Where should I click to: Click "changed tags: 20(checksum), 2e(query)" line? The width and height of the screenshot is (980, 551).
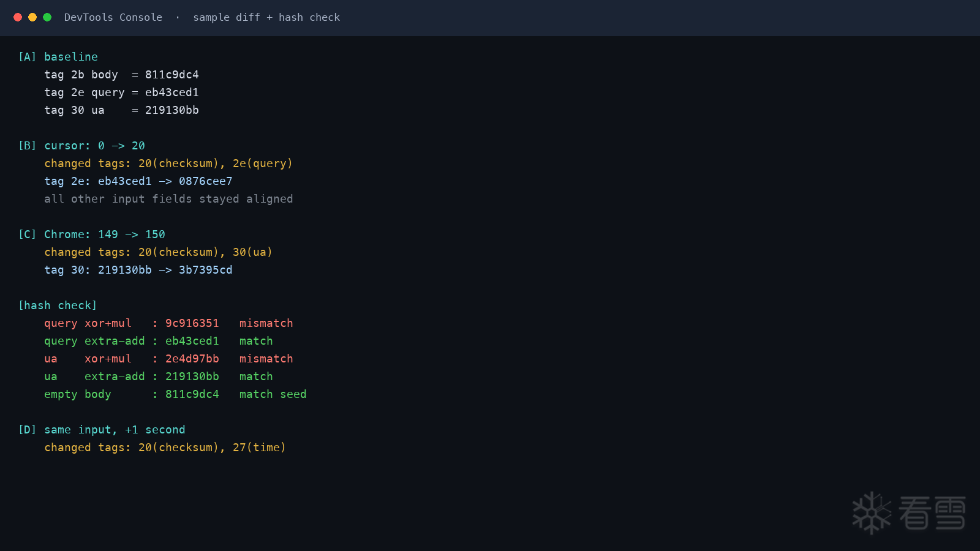coord(168,163)
